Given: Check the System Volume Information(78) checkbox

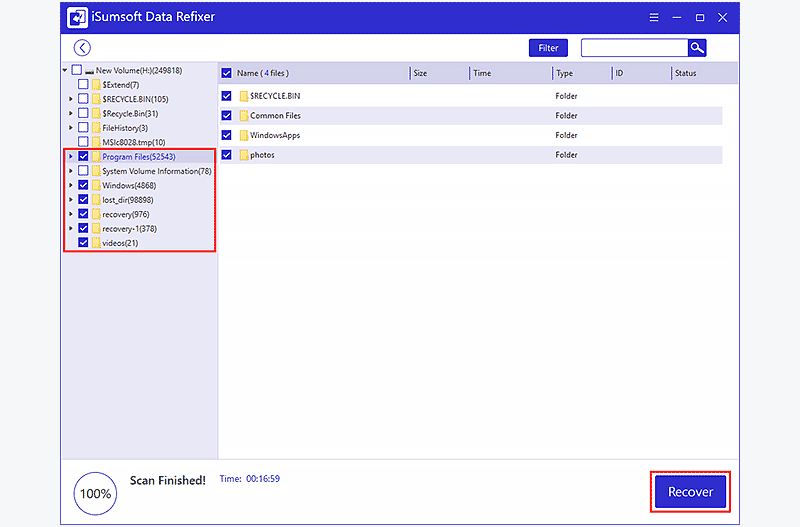Looking at the screenshot, I should (83, 170).
